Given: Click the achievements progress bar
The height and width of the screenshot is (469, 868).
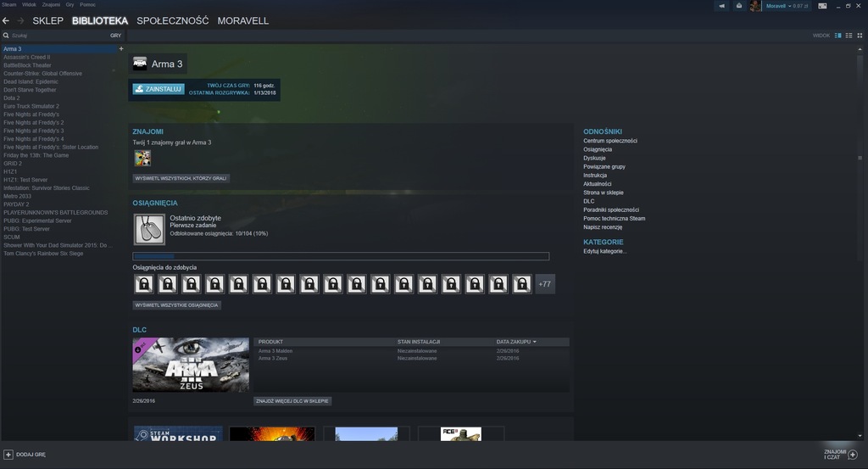Looking at the screenshot, I should tap(341, 256).
